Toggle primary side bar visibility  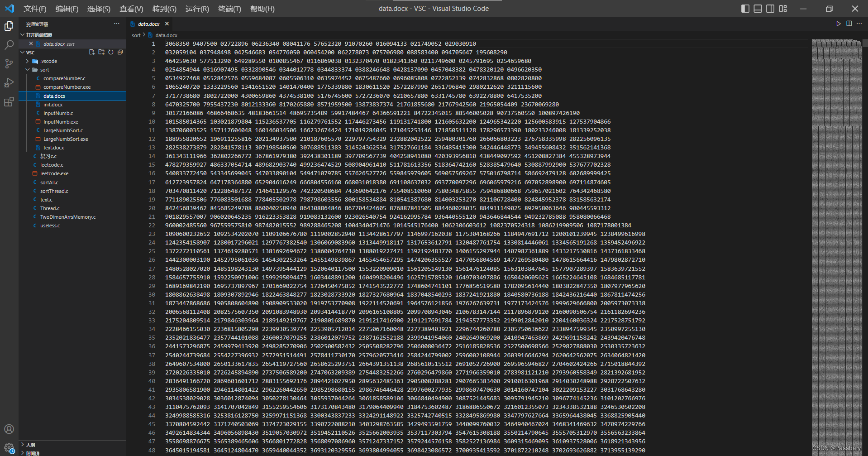[745, 9]
